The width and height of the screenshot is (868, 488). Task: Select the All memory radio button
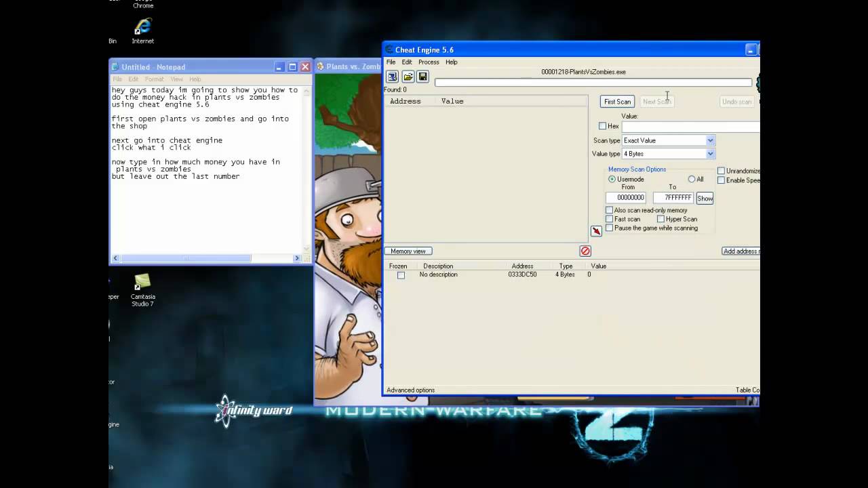[x=692, y=179]
